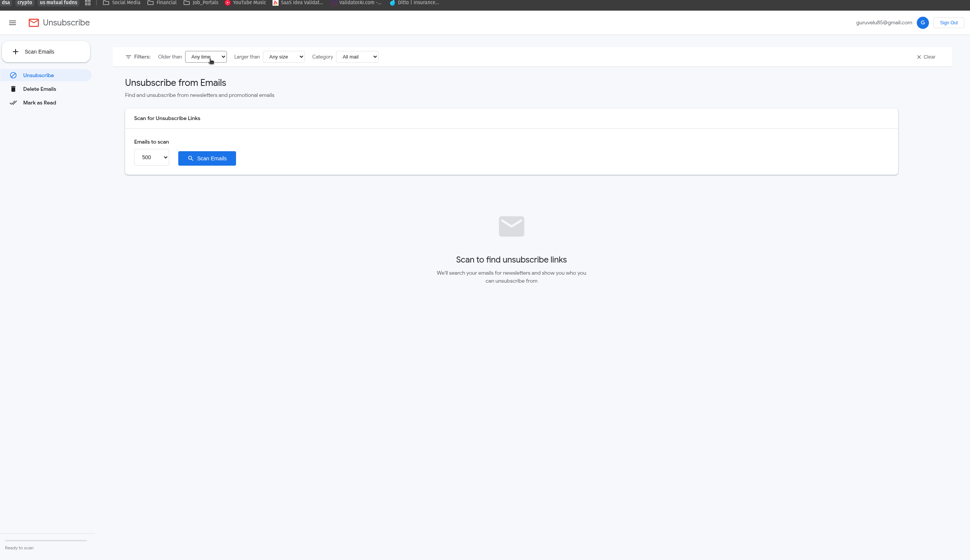
Task: Click the Filters funnel icon
Action: click(129, 57)
